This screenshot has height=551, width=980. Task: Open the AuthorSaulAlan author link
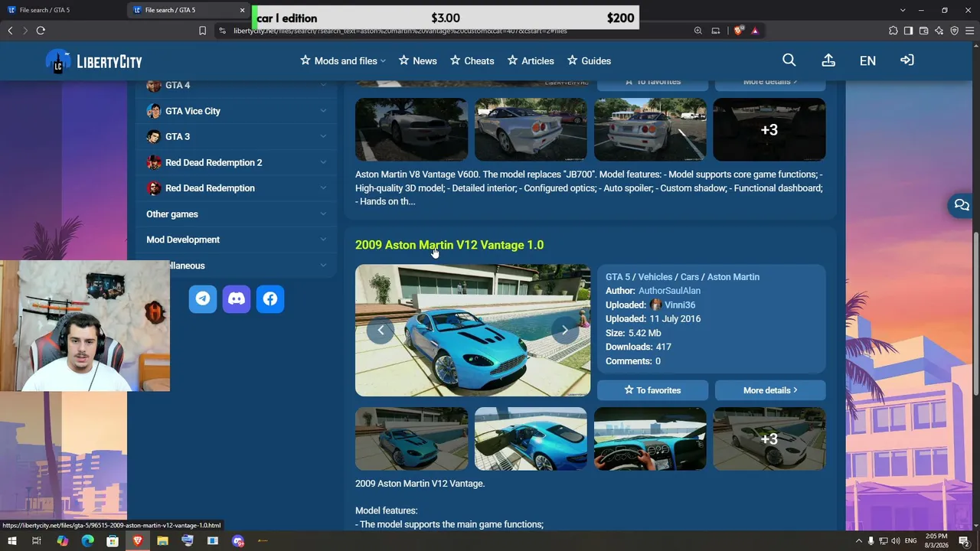(669, 291)
